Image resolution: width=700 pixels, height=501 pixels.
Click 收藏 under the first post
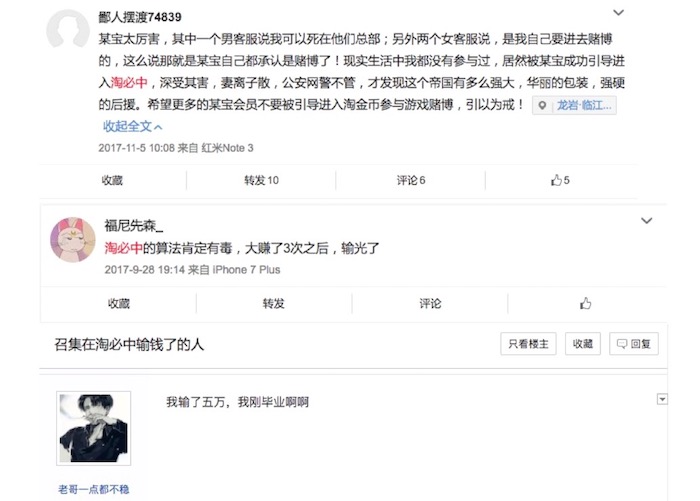(112, 180)
